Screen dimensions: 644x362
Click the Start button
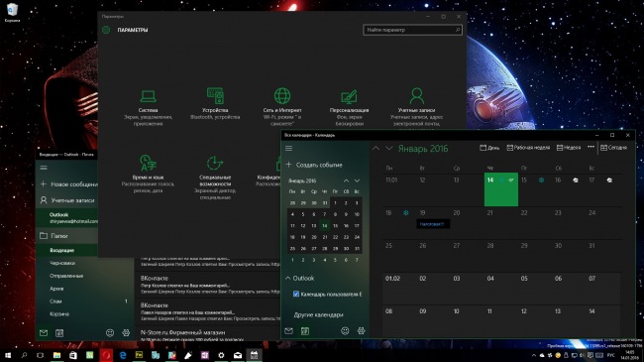(7, 355)
